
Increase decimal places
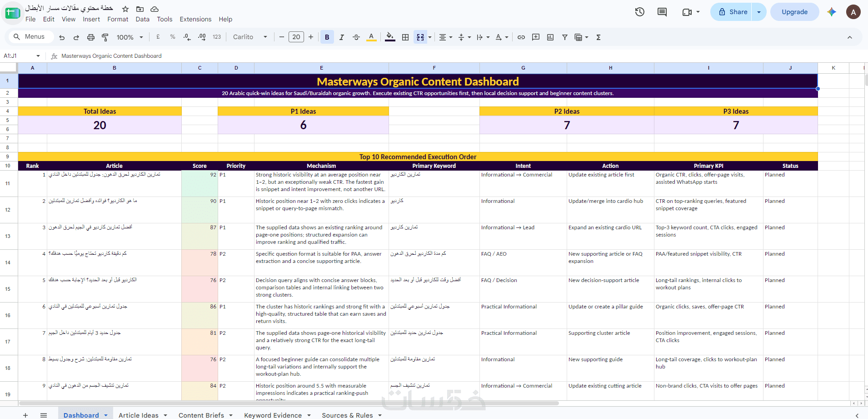pos(202,37)
